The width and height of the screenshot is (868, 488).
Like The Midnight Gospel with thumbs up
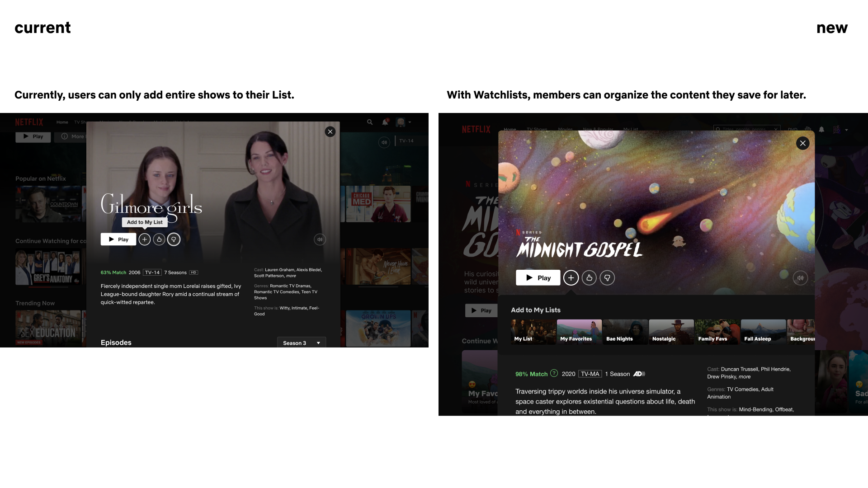click(589, 278)
